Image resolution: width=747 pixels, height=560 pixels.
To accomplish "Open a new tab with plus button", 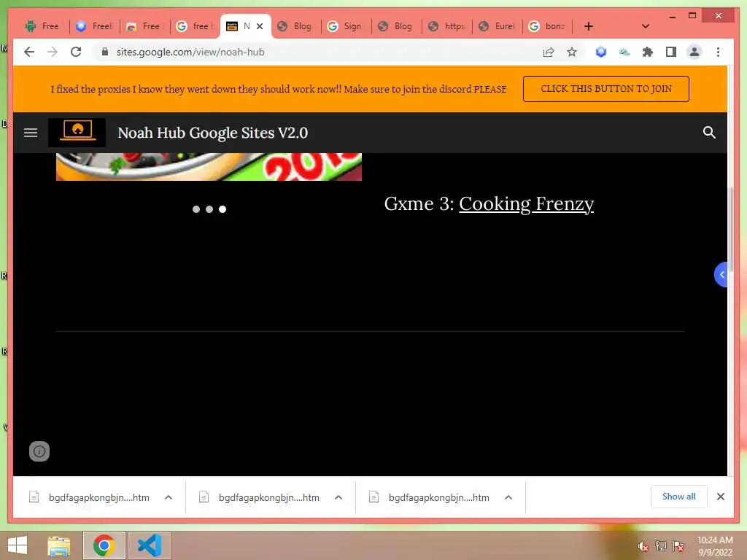I will click(589, 26).
